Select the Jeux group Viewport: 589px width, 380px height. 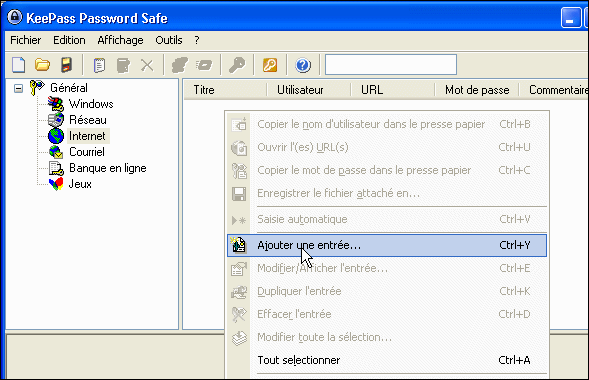click(80, 184)
